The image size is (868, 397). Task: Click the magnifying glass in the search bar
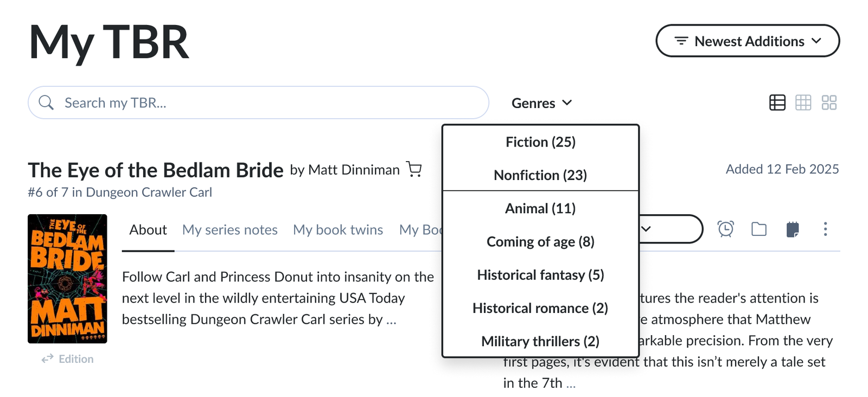coord(46,102)
